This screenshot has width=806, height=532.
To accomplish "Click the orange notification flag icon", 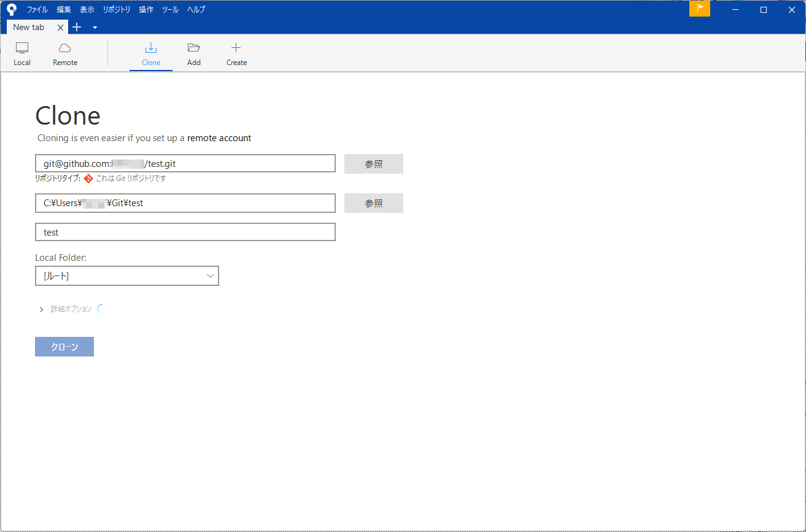I will click(x=699, y=9).
